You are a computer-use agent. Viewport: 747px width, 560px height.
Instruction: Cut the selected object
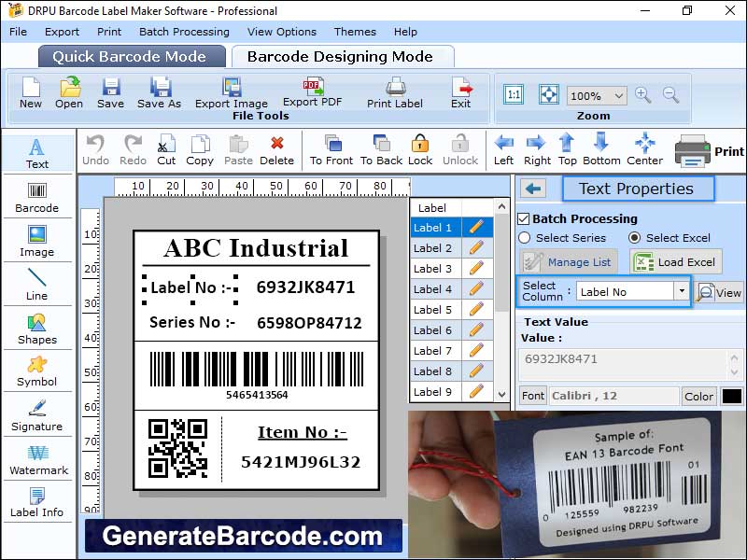pyautogui.click(x=166, y=150)
